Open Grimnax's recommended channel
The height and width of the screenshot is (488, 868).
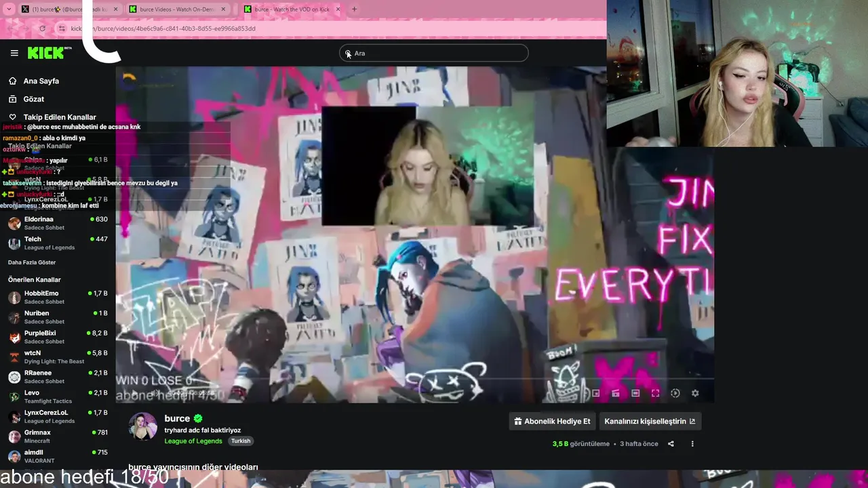coord(58,436)
